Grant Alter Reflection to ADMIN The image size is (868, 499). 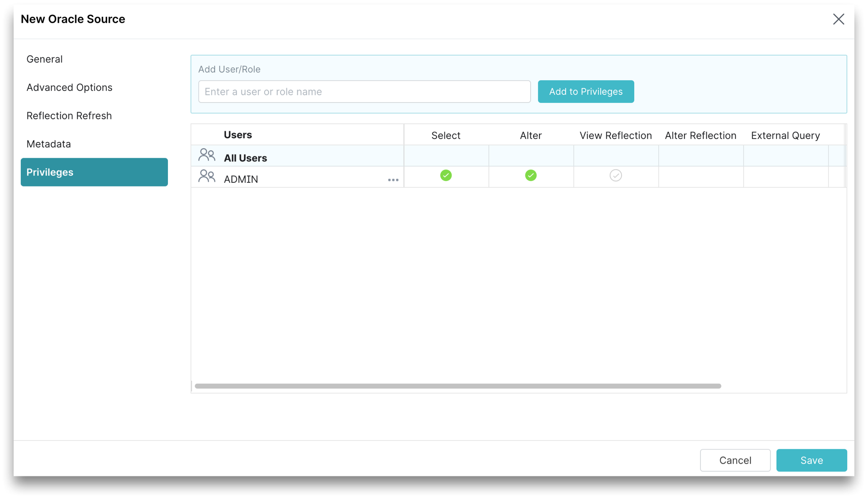(x=700, y=176)
